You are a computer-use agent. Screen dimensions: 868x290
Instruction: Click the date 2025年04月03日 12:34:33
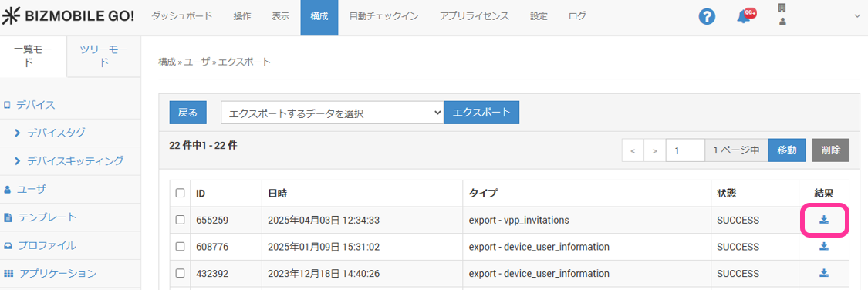click(x=323, y=221)
